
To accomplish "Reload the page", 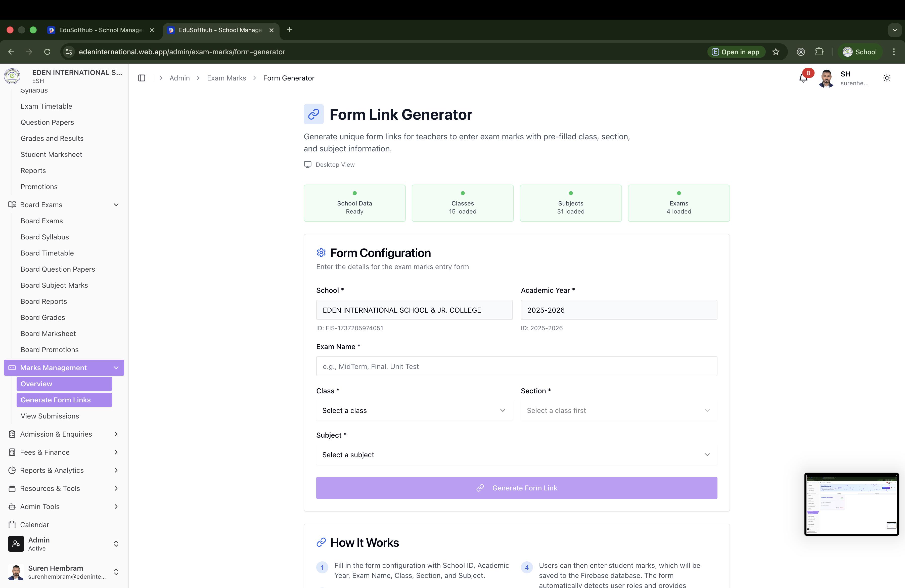I will pyautogui.click(x=47, y=52).
